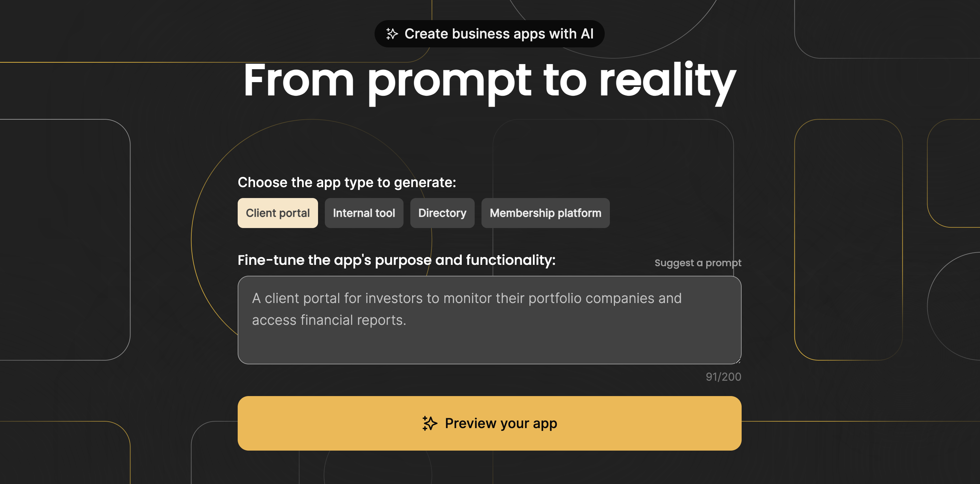
Task: Switch to the Membership platform app type
Action: tap(545, 213)
